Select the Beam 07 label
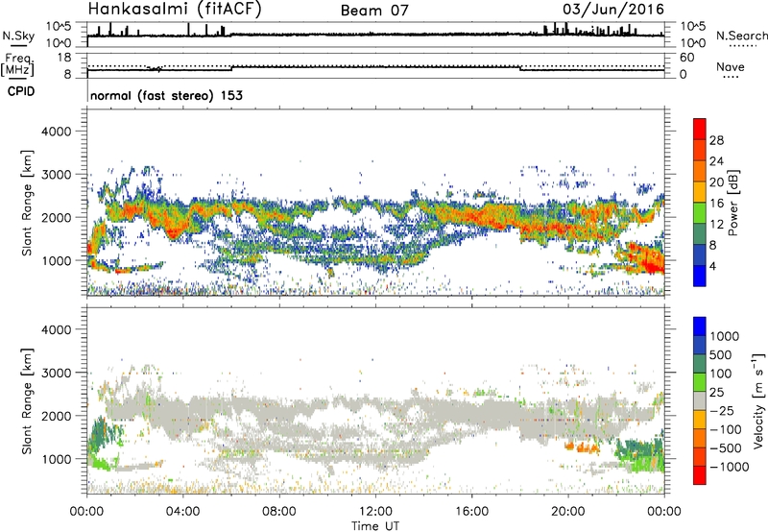This screenshot has width=768, height=532. 374,11
